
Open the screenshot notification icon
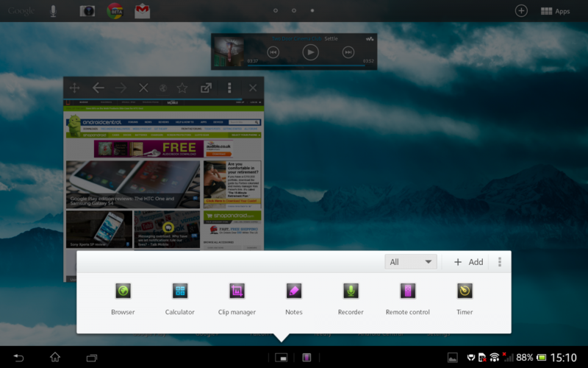tap(453, 358)
